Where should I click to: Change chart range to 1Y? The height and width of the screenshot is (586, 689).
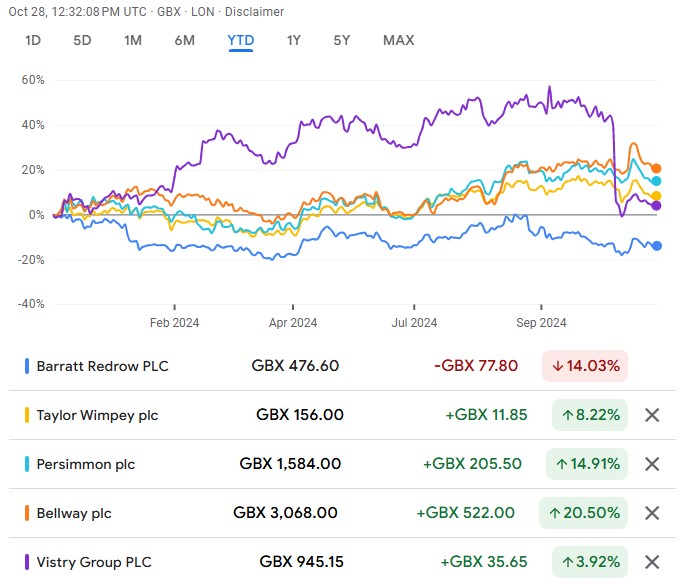coord(293,41)
